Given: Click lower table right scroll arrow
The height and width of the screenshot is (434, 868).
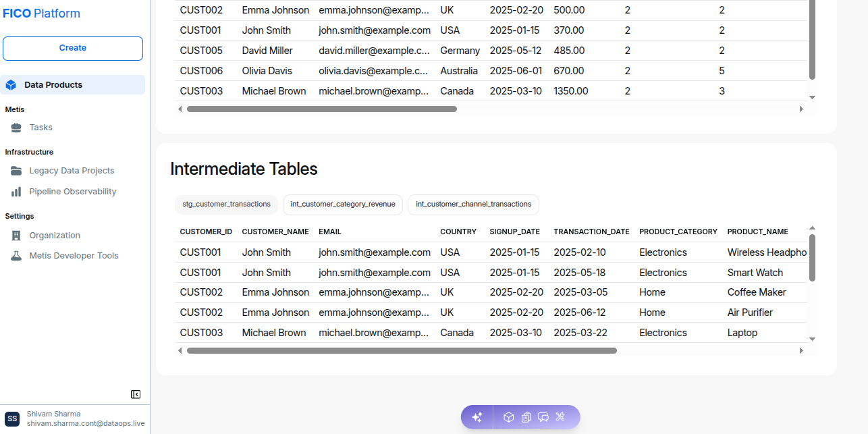Looking at the screenshot, I should click(x=801, y=350).
